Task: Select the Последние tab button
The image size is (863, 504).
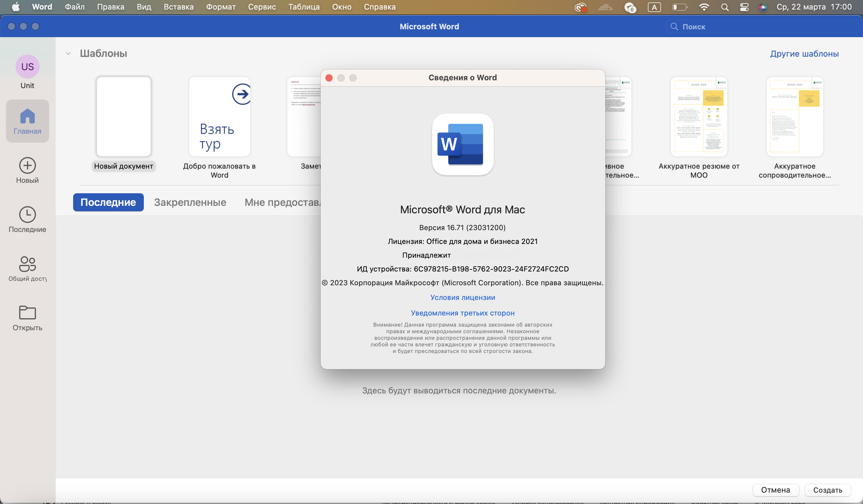Action: 108,202
